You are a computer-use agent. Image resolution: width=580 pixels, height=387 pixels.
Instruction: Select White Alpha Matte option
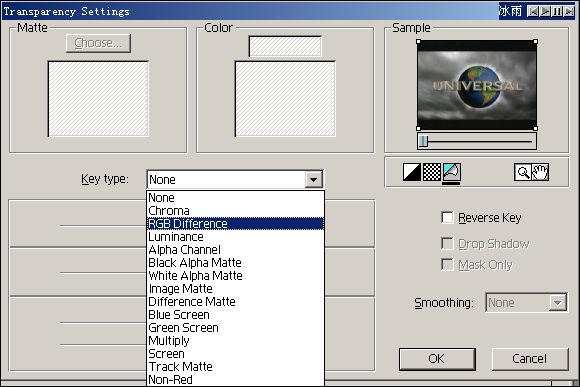coord(235,276)
